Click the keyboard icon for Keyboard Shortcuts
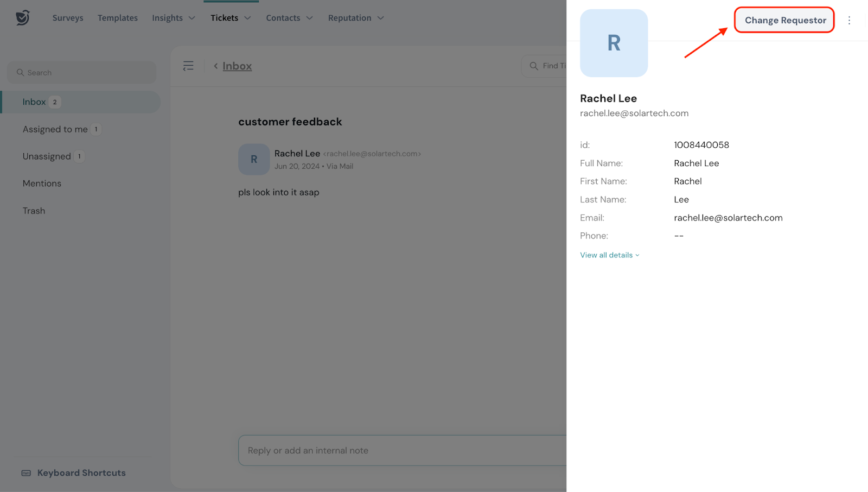This screenshot has height=492, width=868. pos(26,473)
